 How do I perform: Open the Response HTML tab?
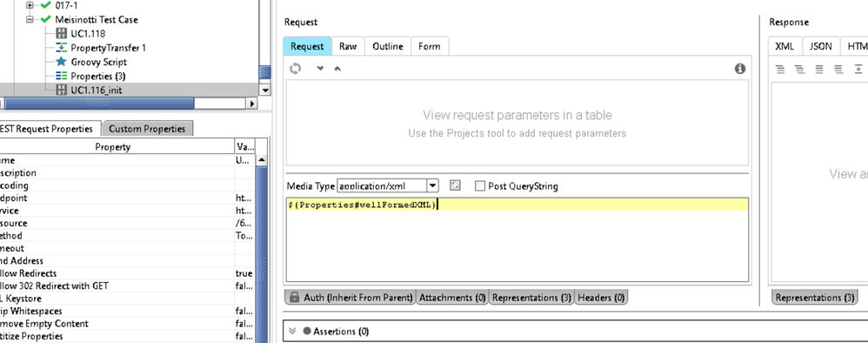(855, 46)
